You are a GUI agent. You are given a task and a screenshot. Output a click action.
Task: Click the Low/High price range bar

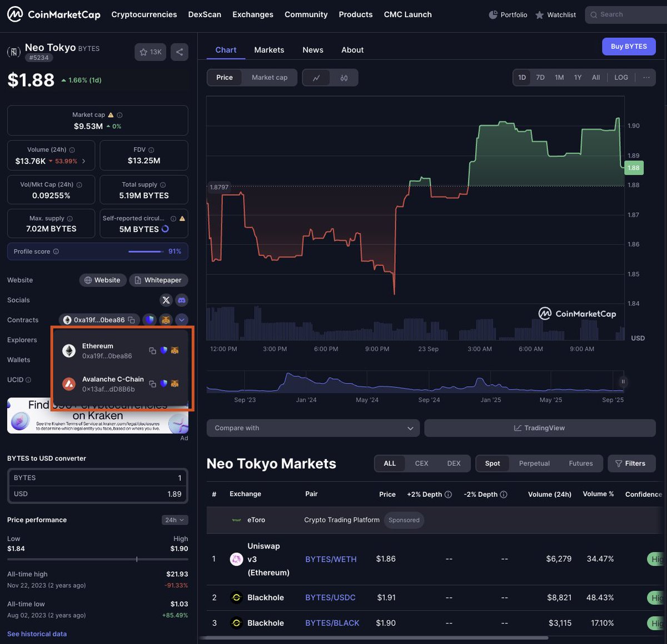click(98, 559)
